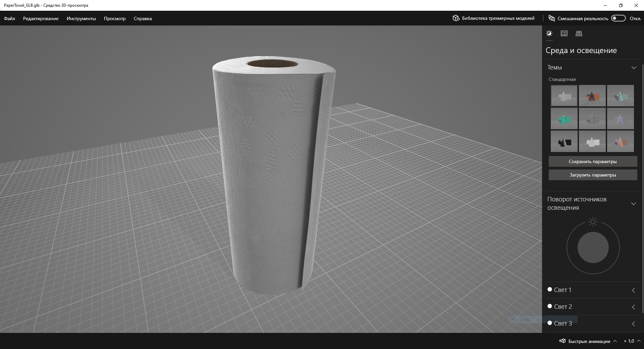Screen dimensions: 644x349
Task: Select the theme with orange cone and cube
Action: point(592,96)
